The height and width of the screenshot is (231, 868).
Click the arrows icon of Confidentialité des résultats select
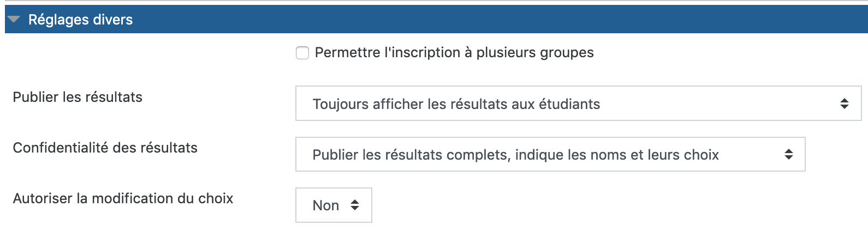[788, 154]
